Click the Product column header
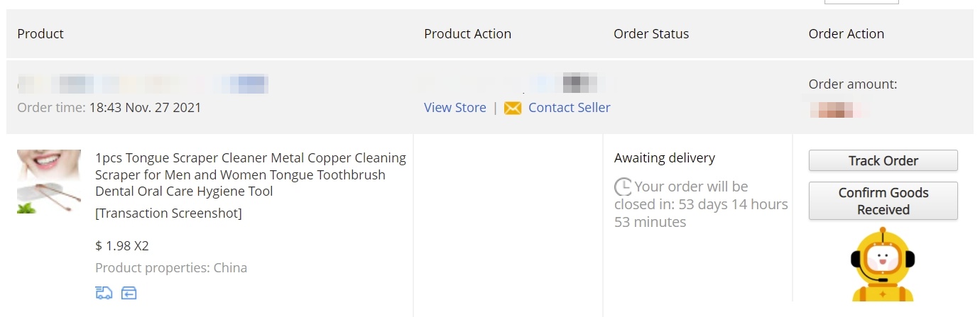Viewport: 980px width, 317px height. click(40, 34)
